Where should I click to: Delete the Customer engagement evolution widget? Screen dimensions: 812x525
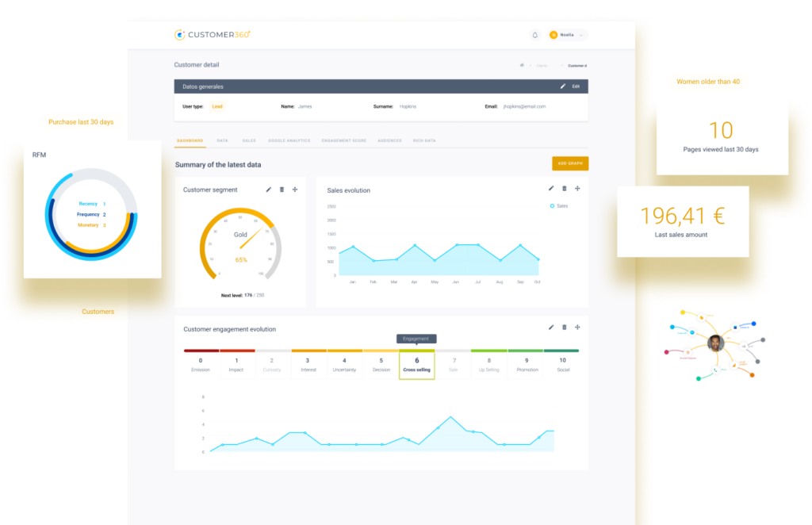point(565,327)
